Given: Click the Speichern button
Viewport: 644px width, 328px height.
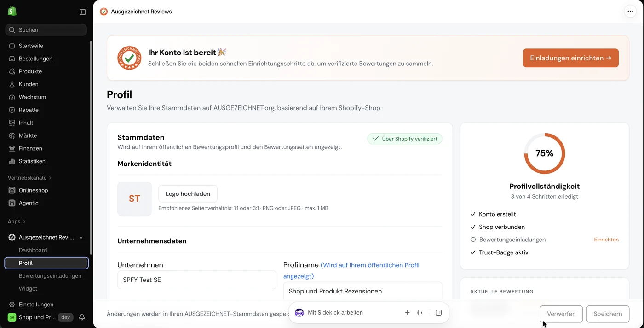Looking at the screenshot, I should click(x=608, y=314).
